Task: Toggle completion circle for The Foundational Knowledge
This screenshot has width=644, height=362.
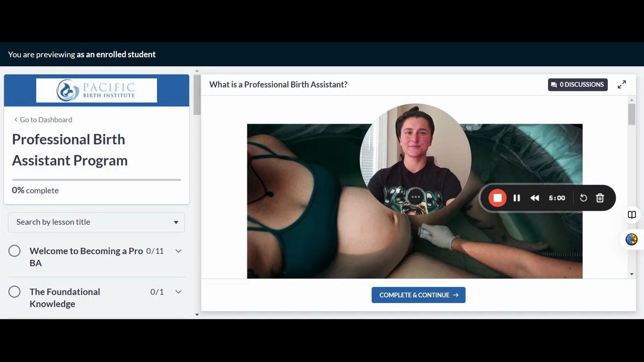Action: coord(15,292)
